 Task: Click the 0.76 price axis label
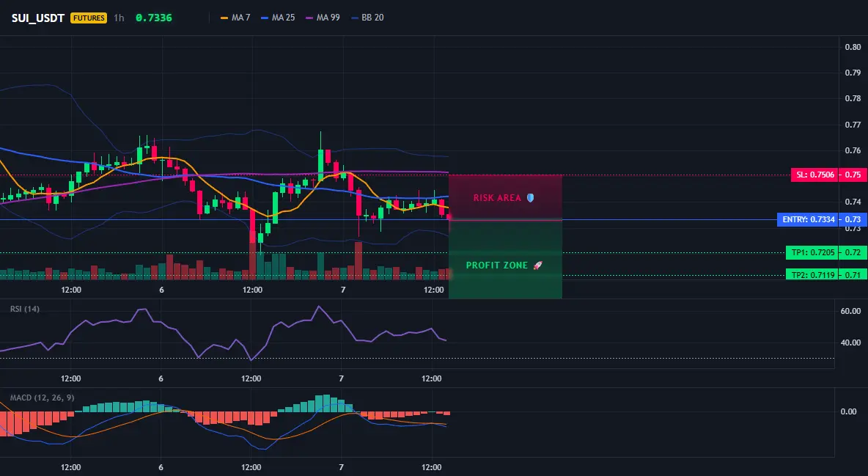[853, 151]
